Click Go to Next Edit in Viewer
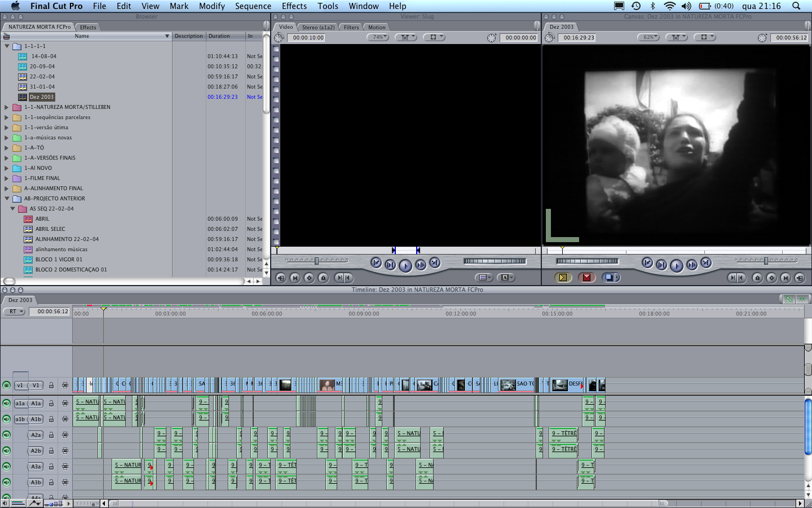This screenshot has height=508, width=812. pos(435,263)
